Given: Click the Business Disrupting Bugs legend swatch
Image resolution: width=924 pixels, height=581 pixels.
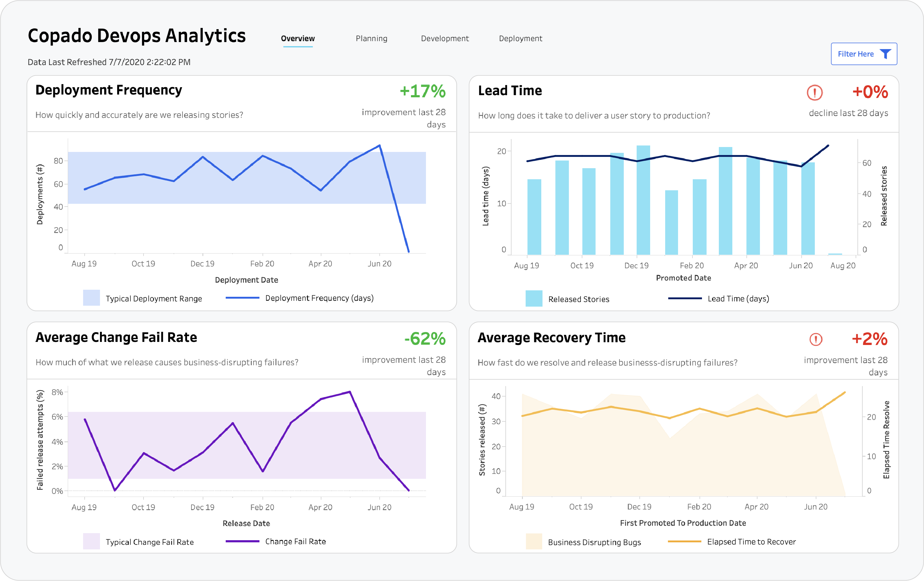Looking at the screenshot, I should click(534, 541).
